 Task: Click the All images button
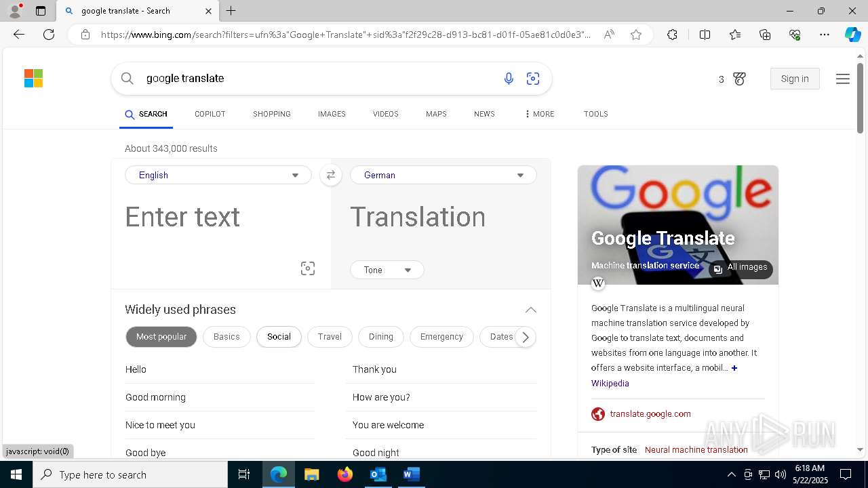(x=741, y=268)
